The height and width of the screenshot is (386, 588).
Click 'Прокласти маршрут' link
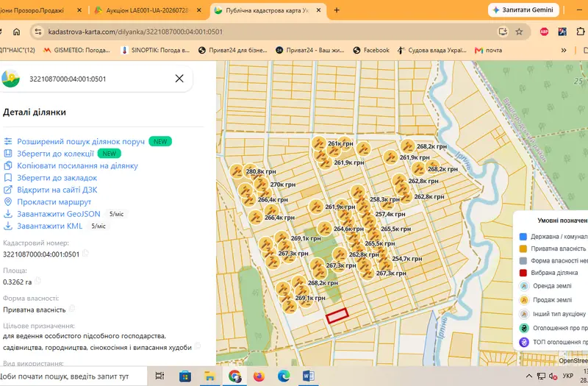54,201
